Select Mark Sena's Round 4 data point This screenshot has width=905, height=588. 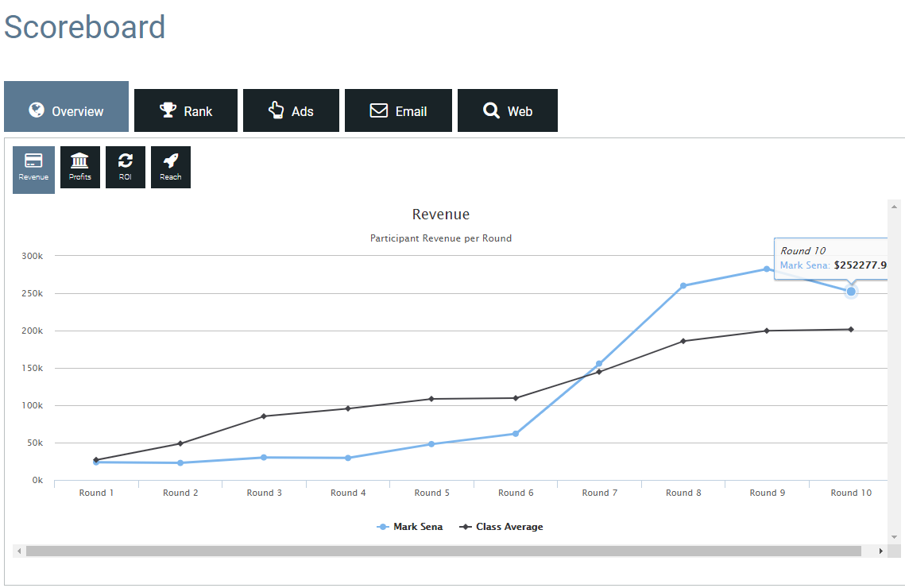click(x=348, y=458)
